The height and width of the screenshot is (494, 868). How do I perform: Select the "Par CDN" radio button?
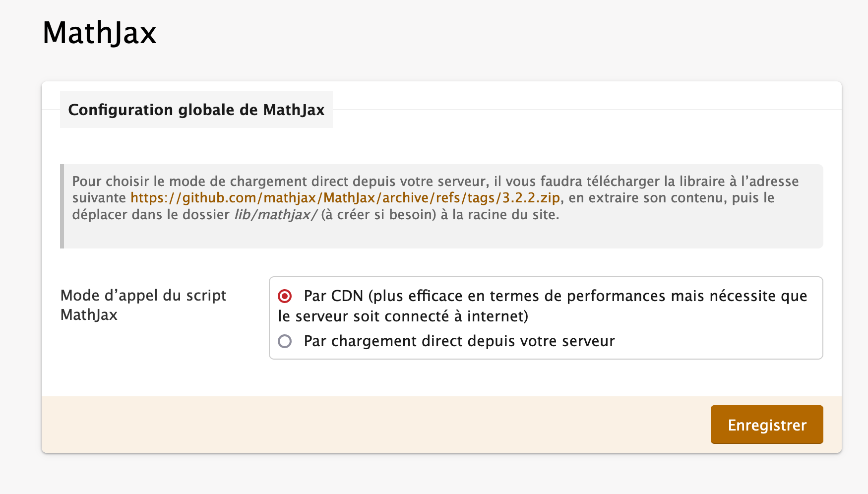pyautogui.click(x=285, y=296)
